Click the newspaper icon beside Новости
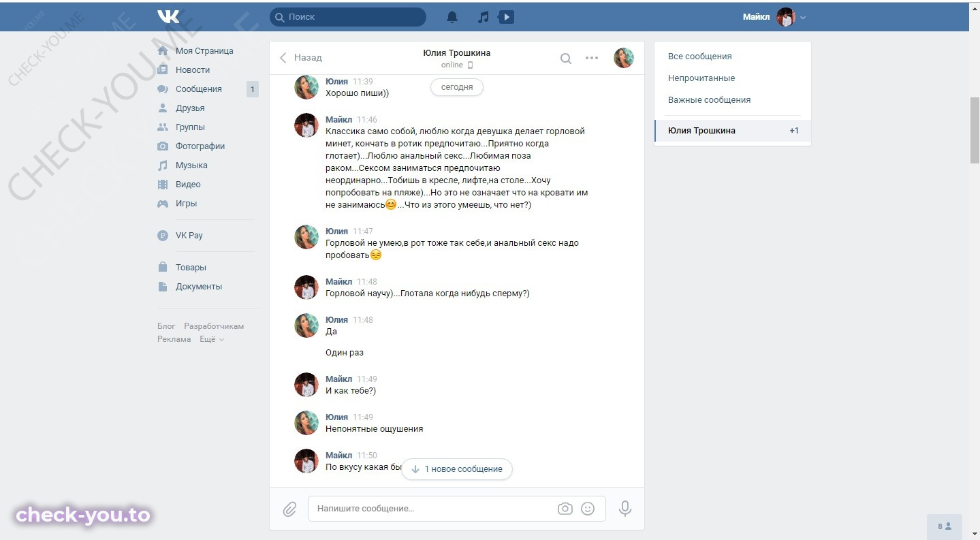Viewport: 980px width, 540px height. 163,70
